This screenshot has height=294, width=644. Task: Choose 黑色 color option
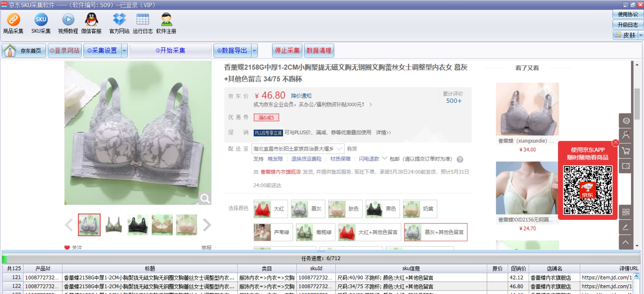382,209
